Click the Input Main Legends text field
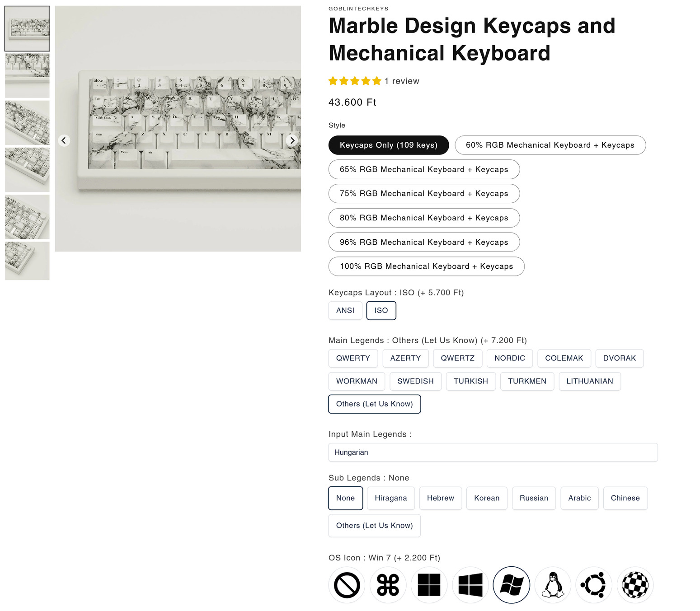Screen dimensions: 700x611 (x=493, y=452)
